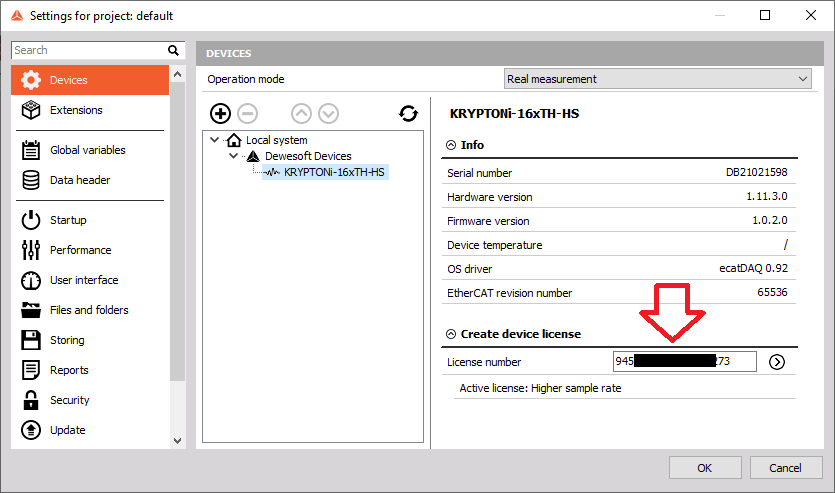Collapse the Local system tree node
835x493 pixels.
215,140
